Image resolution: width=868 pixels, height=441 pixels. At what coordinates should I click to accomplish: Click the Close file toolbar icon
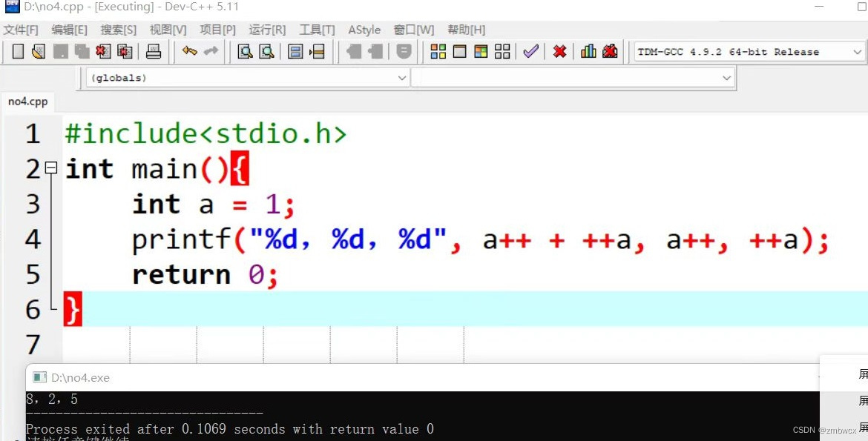pyautogui.click(x=104, y=51)
